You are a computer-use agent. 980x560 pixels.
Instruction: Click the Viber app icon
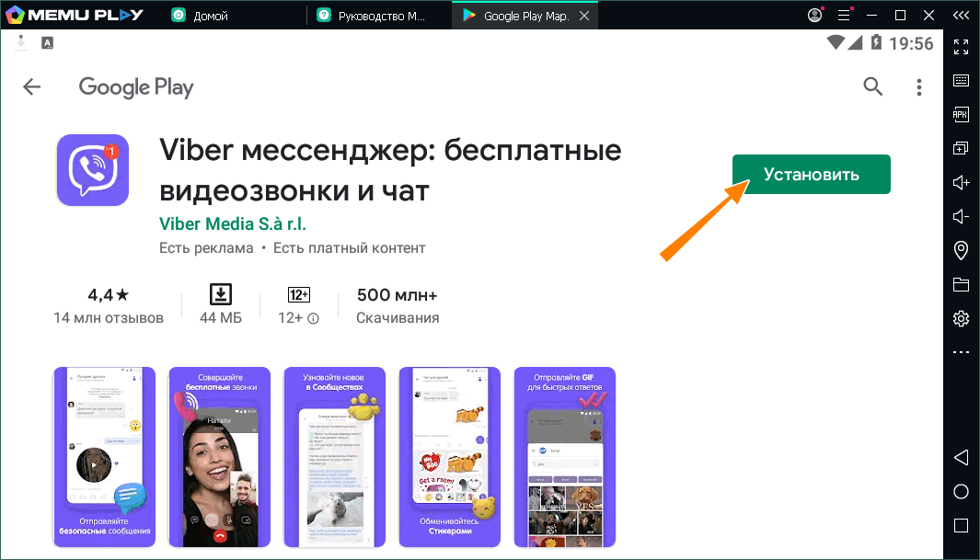click(x=93, y=170)
